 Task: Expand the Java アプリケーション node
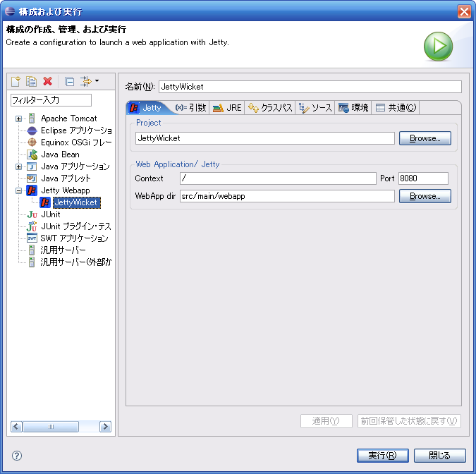pos(19,166)
